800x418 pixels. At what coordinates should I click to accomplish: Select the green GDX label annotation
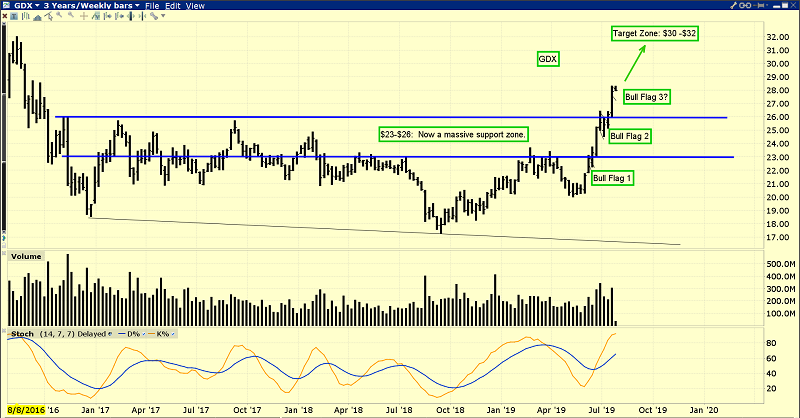(x=547, y=59)
